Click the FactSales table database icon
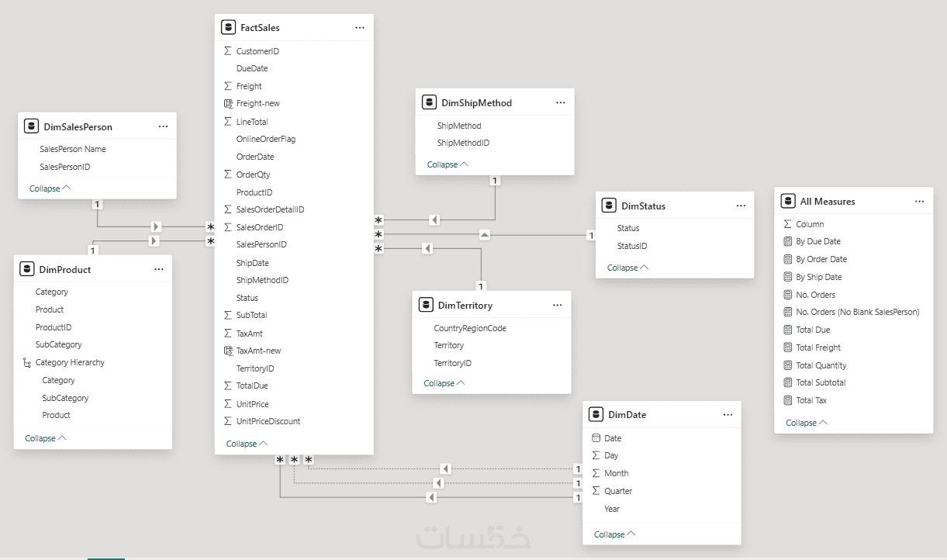Screen dimensions: 947x560 coord(228,27)
